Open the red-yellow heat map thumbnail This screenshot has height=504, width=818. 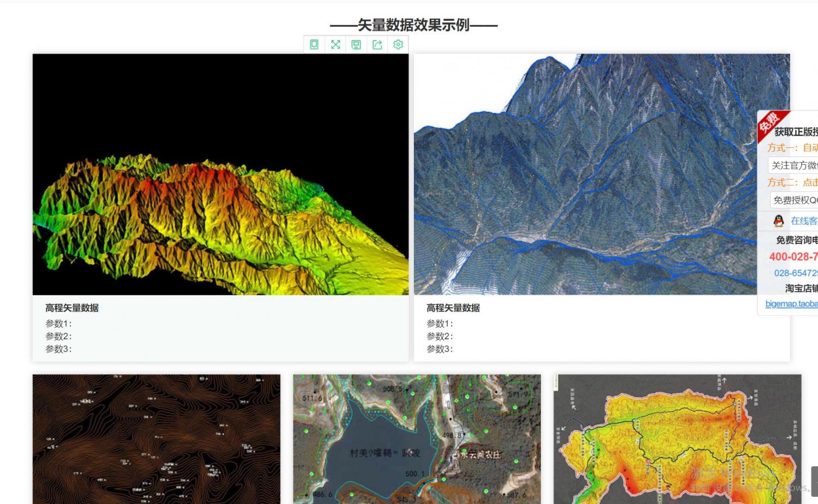click(x=677, y=439)
